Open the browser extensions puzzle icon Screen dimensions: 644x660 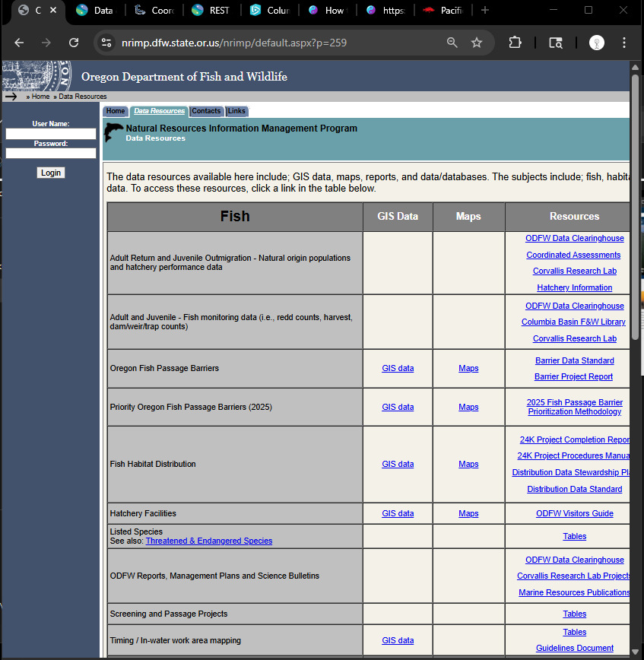coord(515,43)
